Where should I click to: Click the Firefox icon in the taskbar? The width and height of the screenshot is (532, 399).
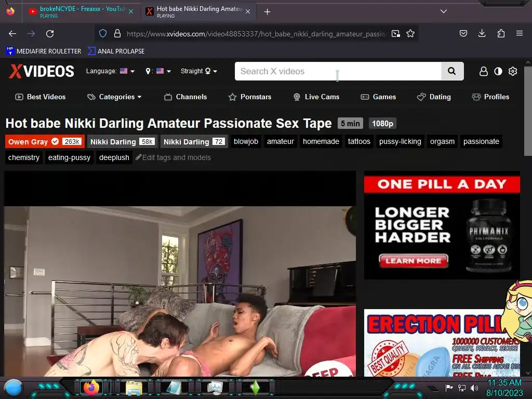[x=91, y=388]
